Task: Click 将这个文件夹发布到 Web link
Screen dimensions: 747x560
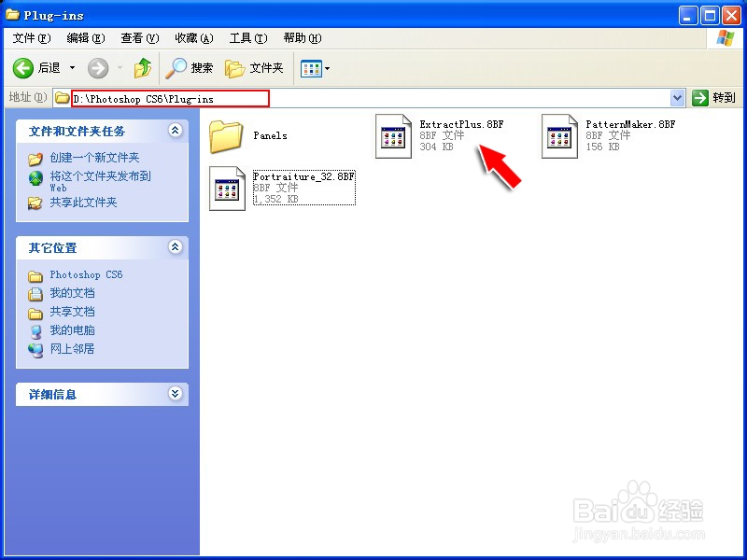Action: [101, 181]
